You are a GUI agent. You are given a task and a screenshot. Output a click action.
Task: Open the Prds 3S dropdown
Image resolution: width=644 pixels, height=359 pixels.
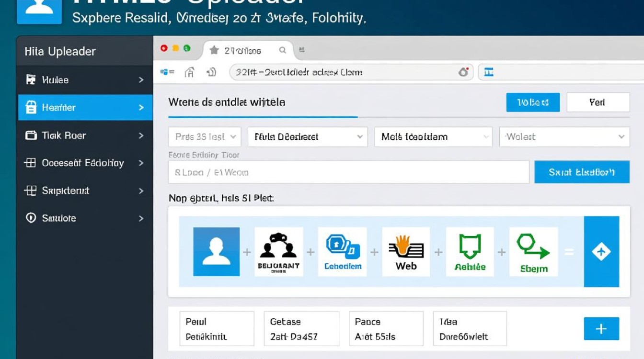[x=205, y=137]
